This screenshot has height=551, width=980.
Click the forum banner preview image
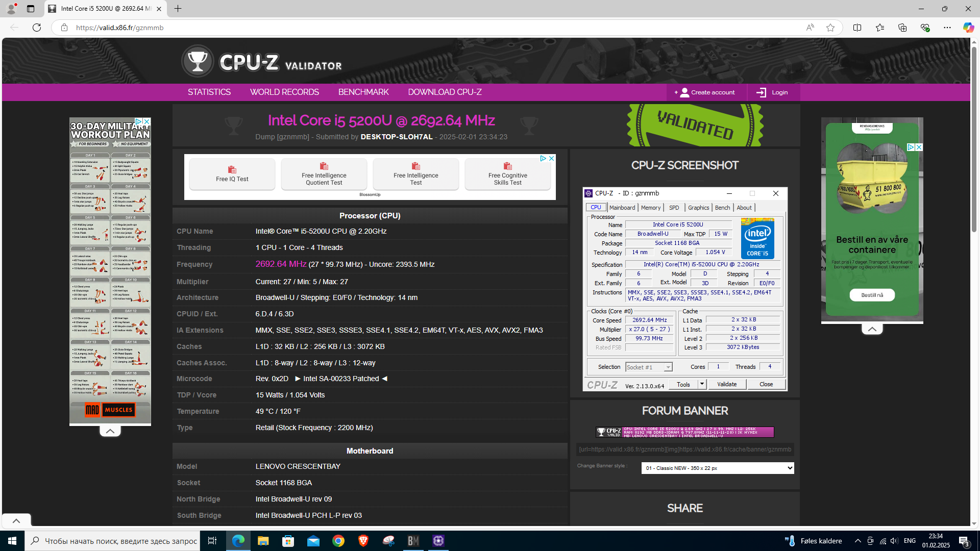(x=685, y=432)
